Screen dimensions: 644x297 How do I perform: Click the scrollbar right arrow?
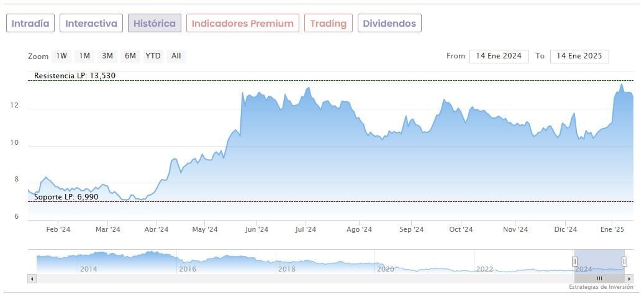630,278
